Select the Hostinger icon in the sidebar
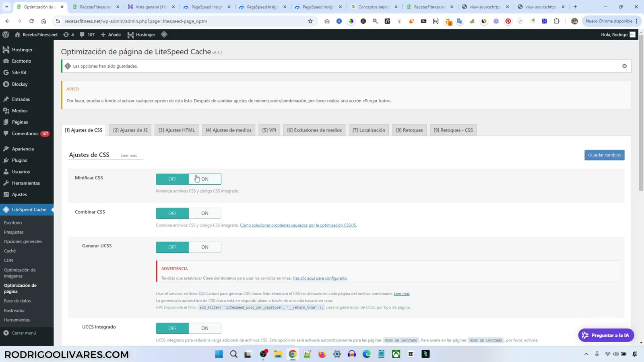This screenshot has width=644, height=362. [6, 49]
